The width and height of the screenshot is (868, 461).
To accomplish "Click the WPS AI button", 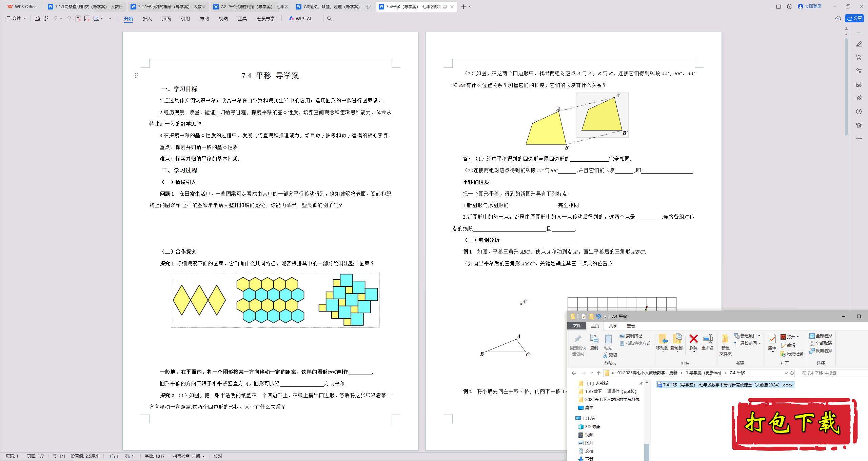I will click(300, 19).
